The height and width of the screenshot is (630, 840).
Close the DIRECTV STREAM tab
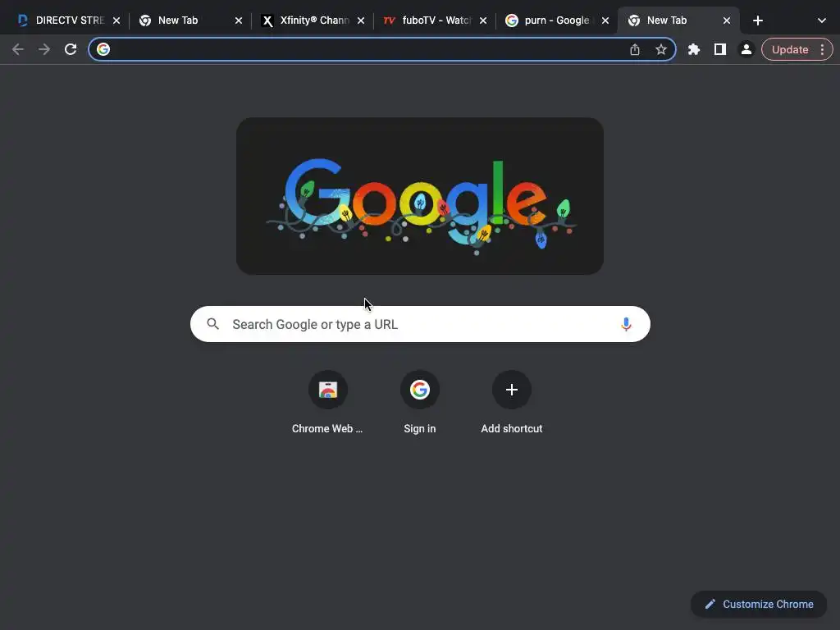116,21
